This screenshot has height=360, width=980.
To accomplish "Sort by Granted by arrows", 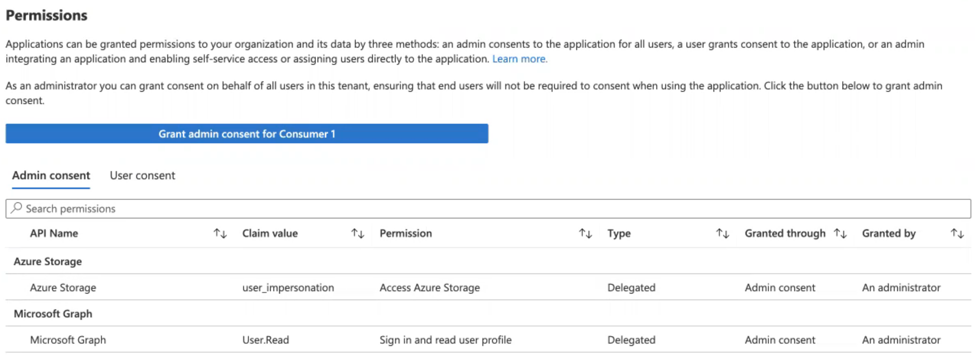I will tap(957, 234).
